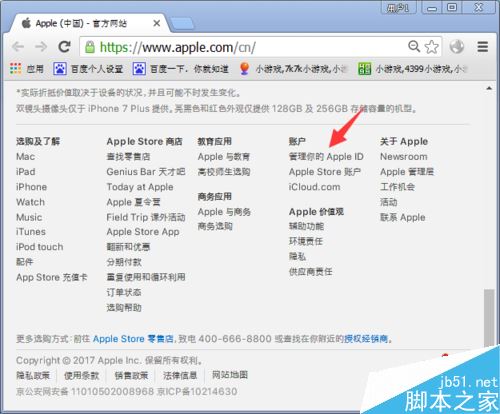
Task: Open the 查找零售店 link
Action: tap(128, 157)
